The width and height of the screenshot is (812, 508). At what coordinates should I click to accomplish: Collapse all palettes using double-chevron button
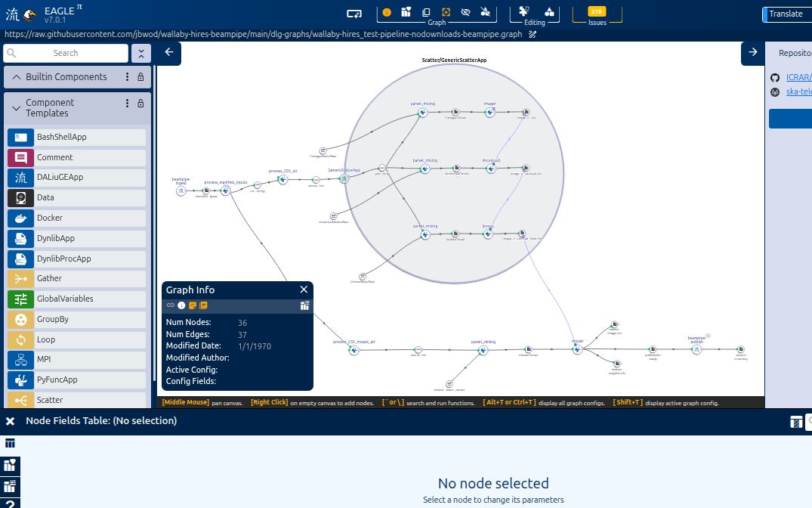tap(140, 53)
